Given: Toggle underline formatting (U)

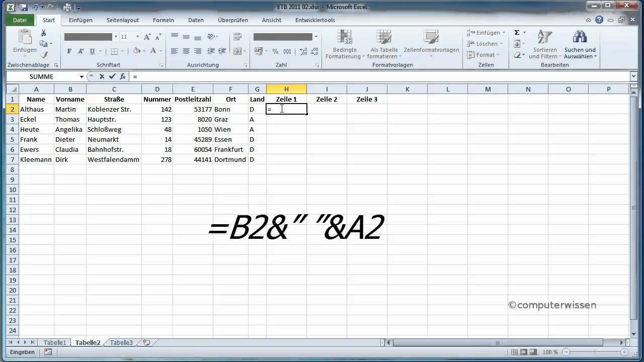Looking at the screenshot, I should click(92, 51).
